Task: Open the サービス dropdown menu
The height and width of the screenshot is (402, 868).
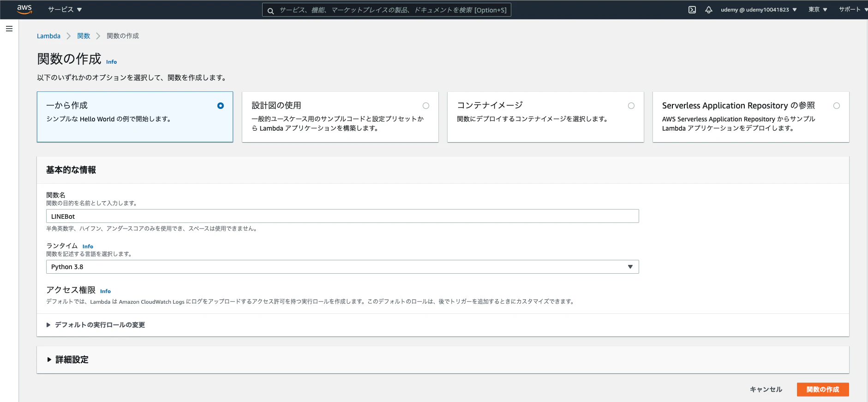Action: (65, 10)
